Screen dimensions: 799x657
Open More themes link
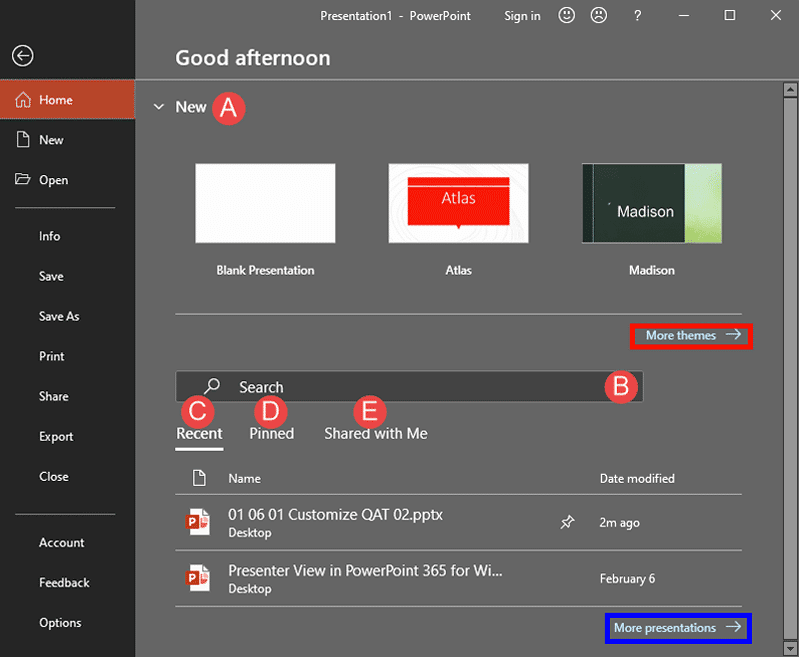pyautogui.click(x=691, y=336)
